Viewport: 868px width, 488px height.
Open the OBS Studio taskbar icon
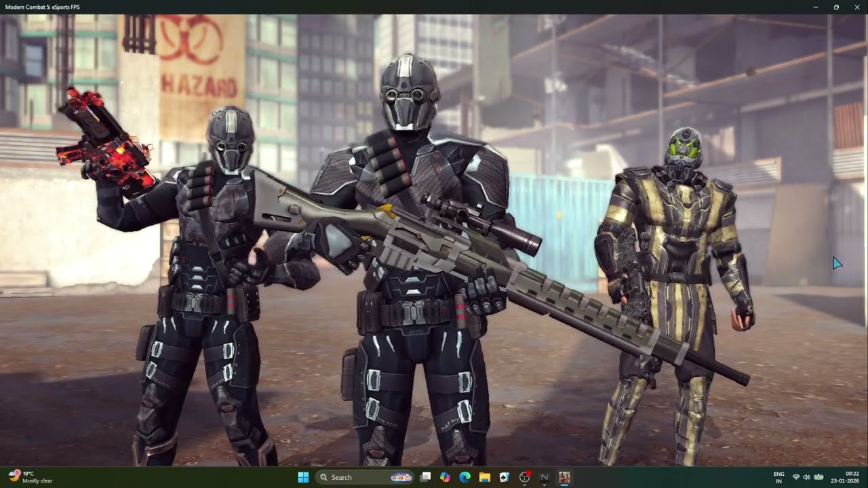click(524, 477)
